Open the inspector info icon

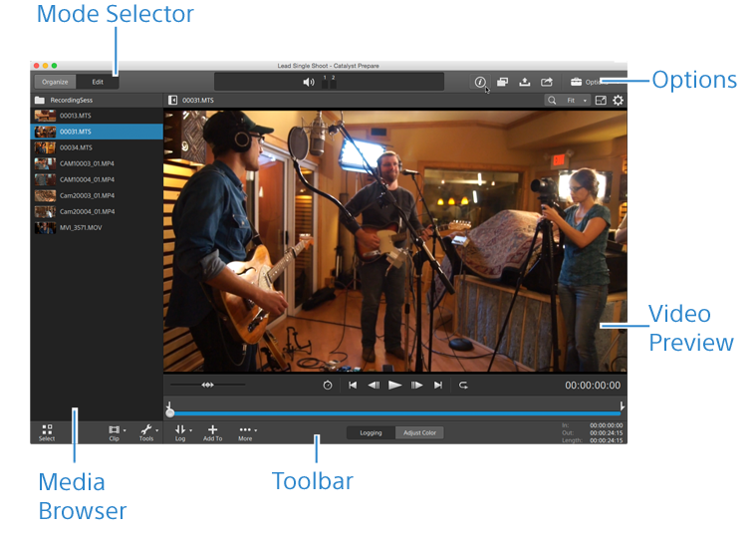(x=480, y=83)
